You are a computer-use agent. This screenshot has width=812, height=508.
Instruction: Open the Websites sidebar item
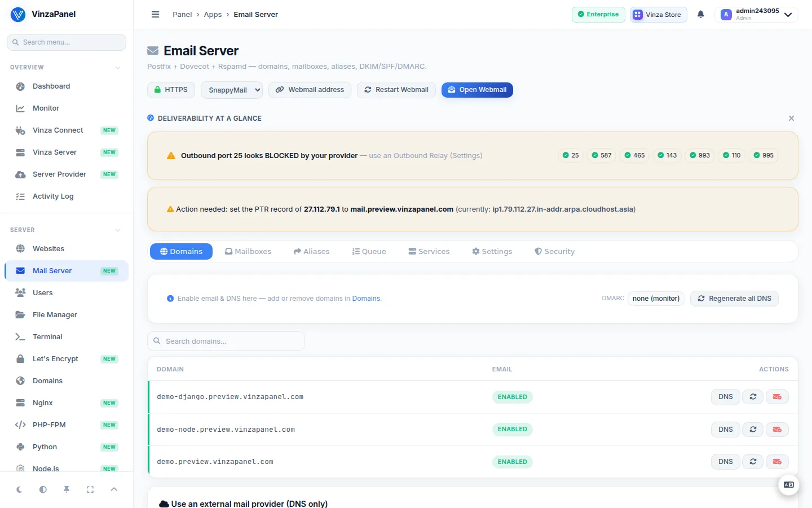(67, 249)
